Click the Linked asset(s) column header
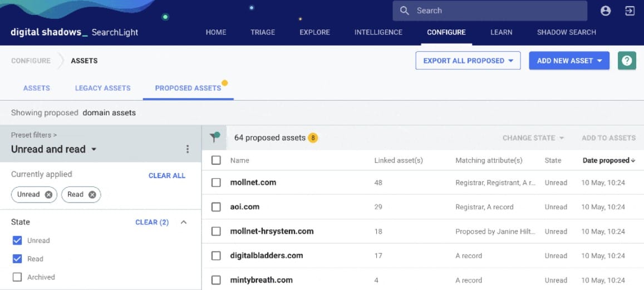This screenshot has height=290, width=644. (x=399, y=160)
